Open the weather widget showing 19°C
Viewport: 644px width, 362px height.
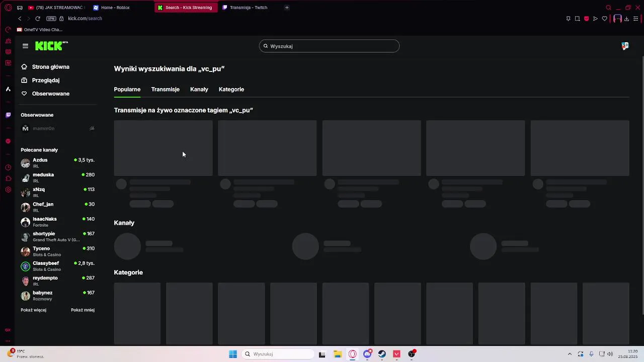(25, 354)
